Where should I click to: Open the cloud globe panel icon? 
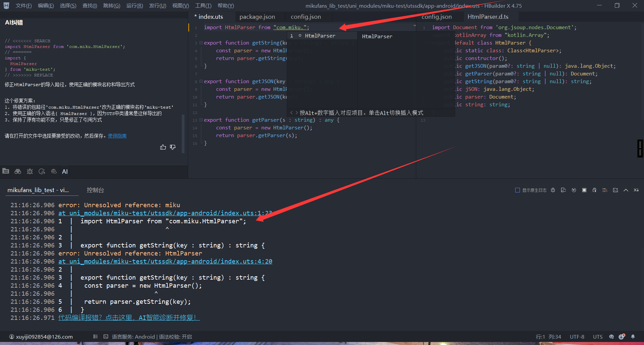pyautogui.click(x=54, y=171)
